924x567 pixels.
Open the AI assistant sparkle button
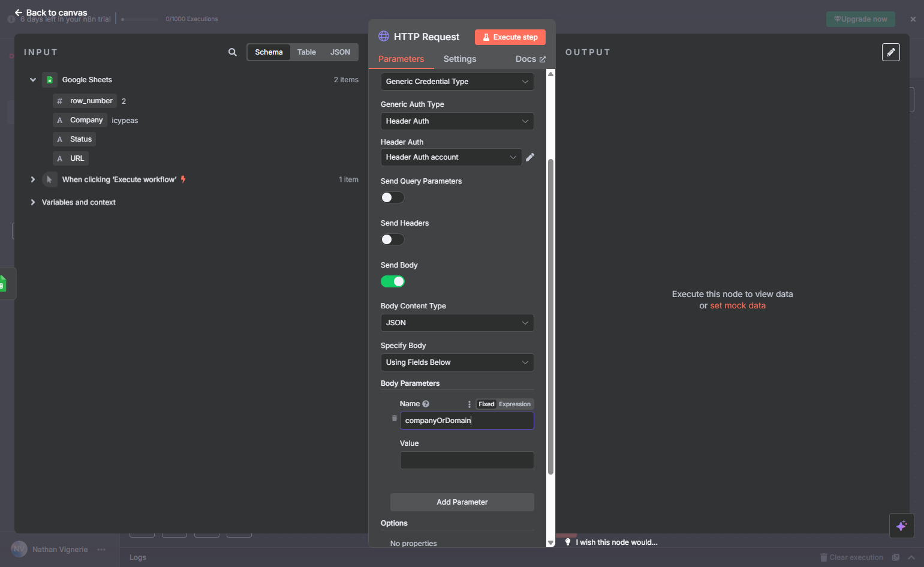902,526
